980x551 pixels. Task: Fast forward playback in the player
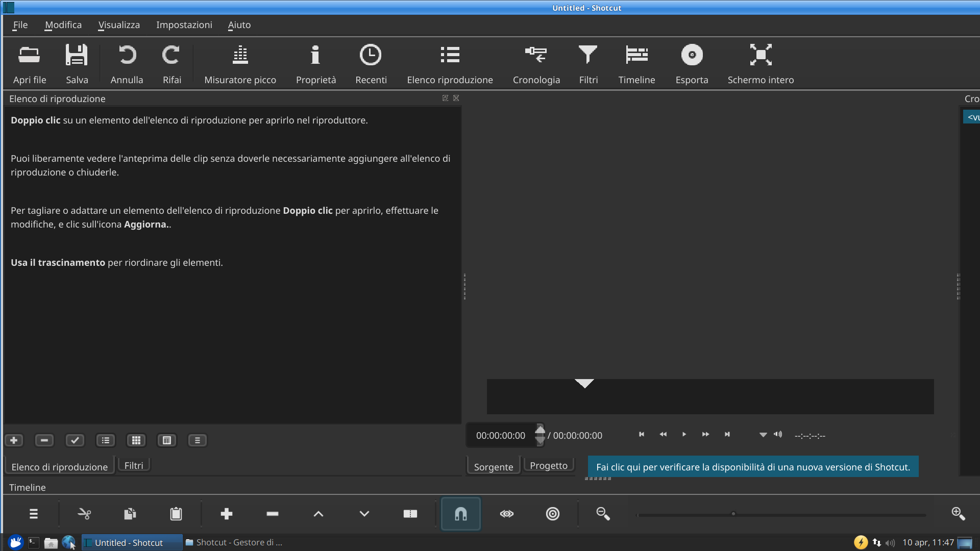pos(705,434)
